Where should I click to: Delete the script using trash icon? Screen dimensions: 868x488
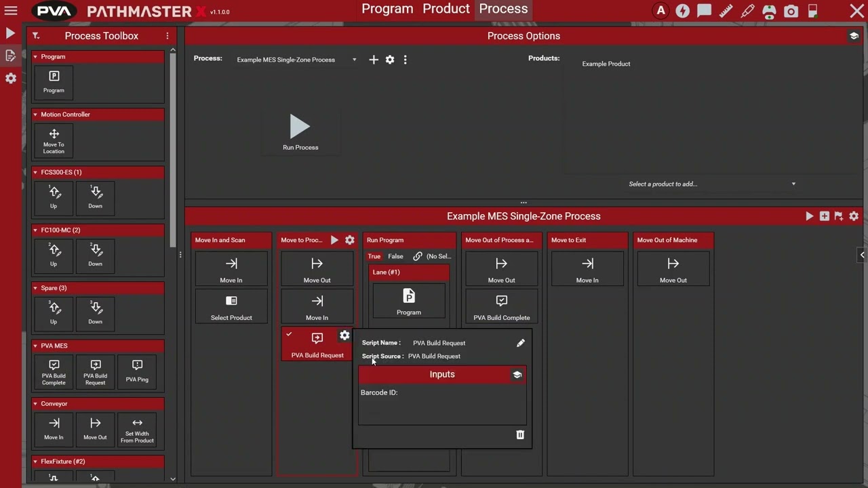tap(520, 434)
